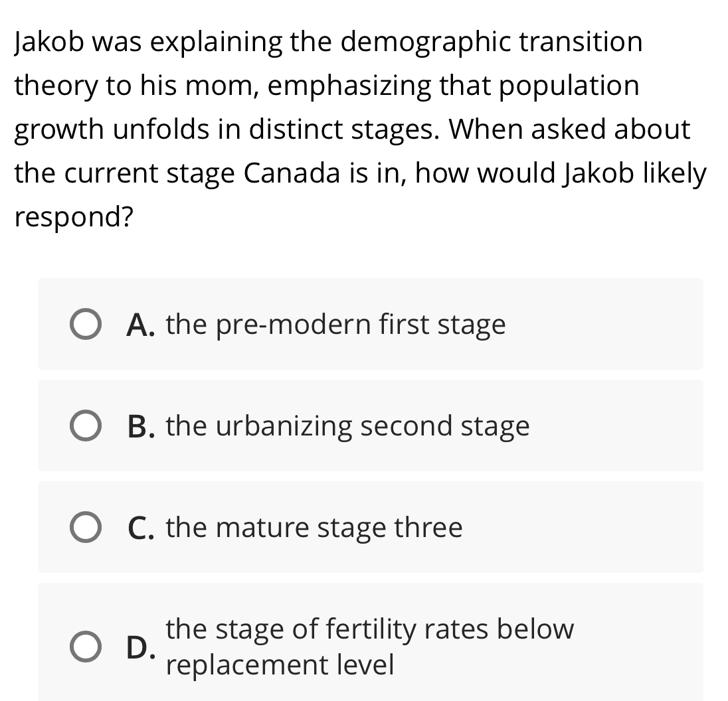The width and height of the screenshot is (728, 701).
Task: Mark the radio circle for option C
Action: coord(86,528)
